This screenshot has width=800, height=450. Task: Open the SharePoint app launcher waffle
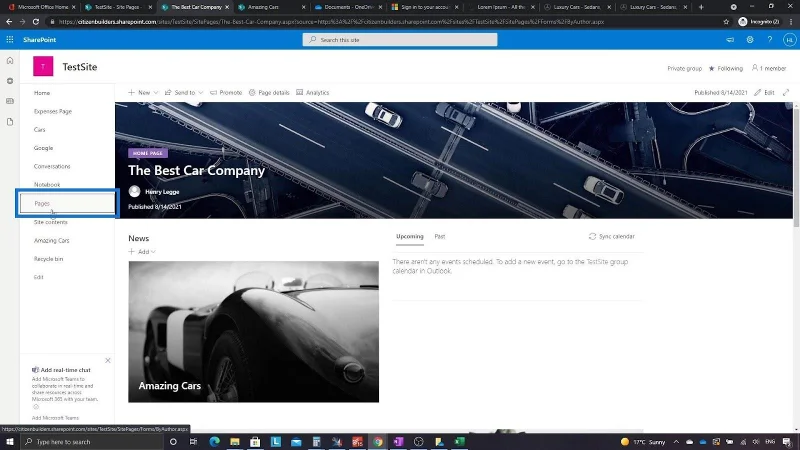tap(10, 39)
